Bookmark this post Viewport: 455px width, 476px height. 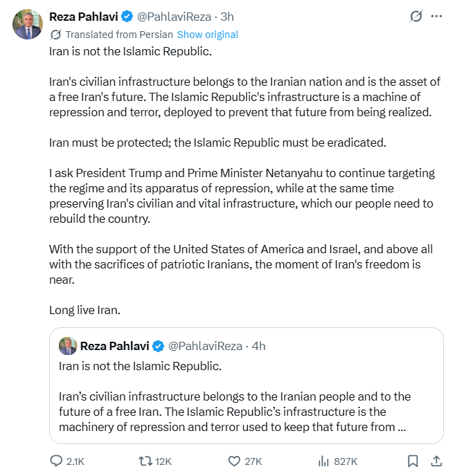pos(413,461)
